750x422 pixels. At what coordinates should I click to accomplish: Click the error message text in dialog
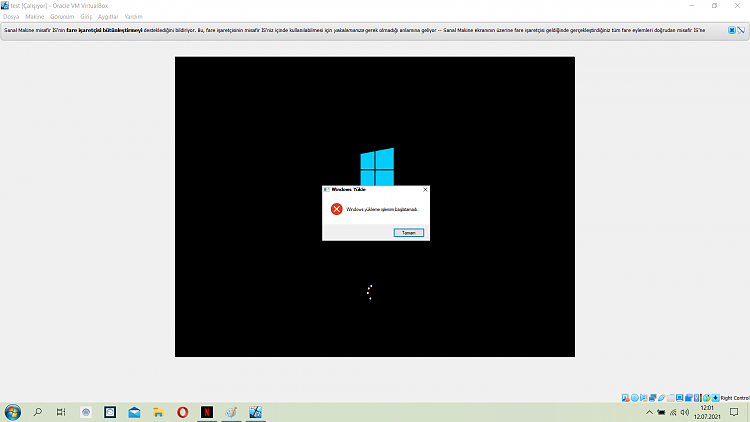pos(382,209)
